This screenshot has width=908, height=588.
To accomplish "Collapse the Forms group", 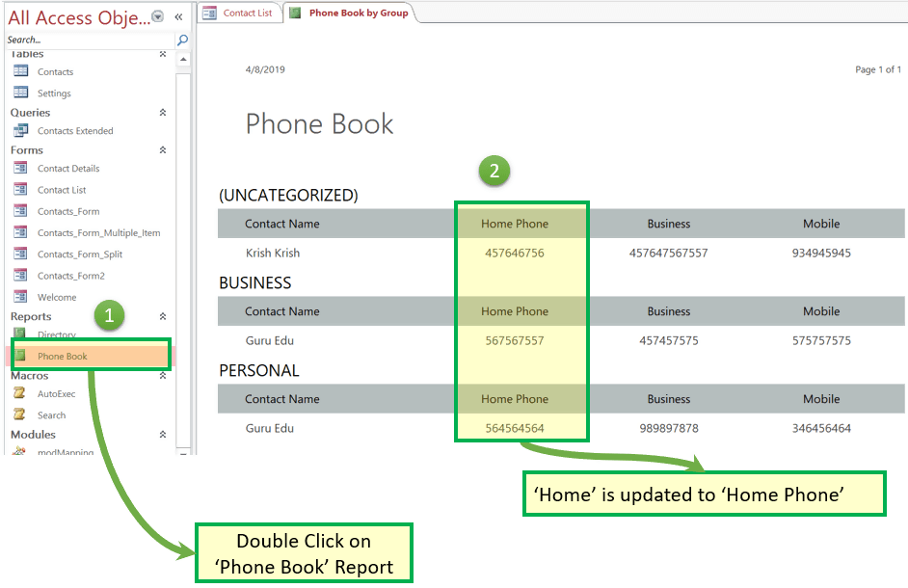I will (163, 150).
